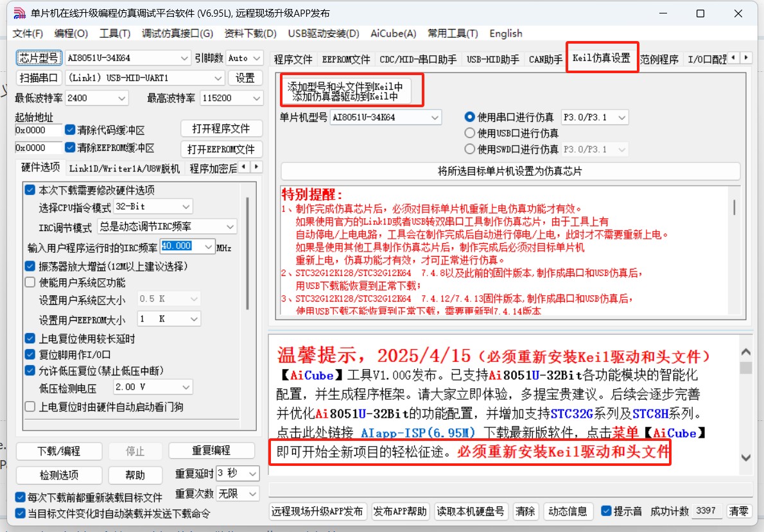
Task: Toggle 当目标文件变化时自动装载 checkbox
Action: tap(20, 513)
